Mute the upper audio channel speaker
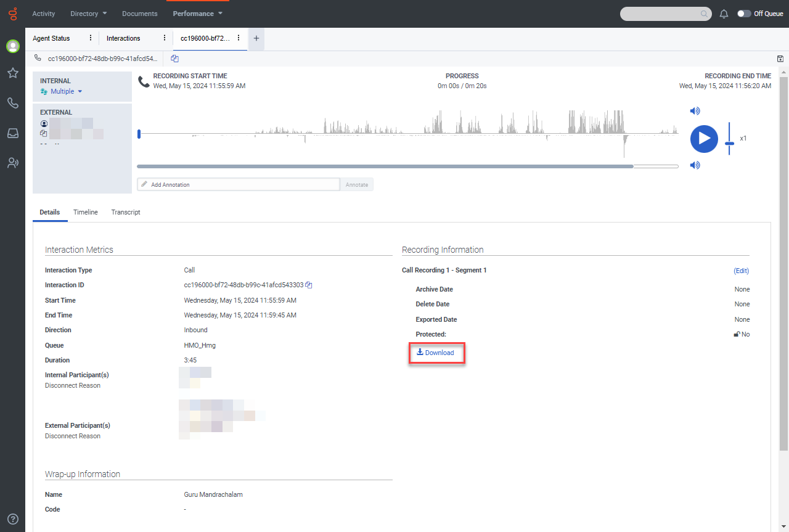 pyautogui.click(x=695, y=111)
